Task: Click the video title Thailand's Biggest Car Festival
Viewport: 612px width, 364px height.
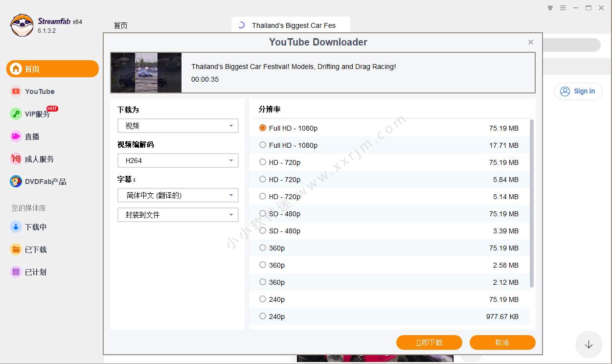Action: click(294, 67)
